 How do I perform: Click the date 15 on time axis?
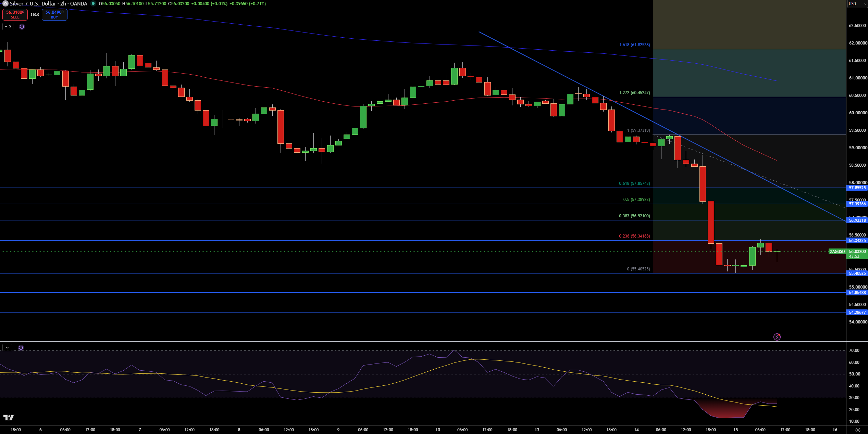pyautogui.click(x=735, y=430)
